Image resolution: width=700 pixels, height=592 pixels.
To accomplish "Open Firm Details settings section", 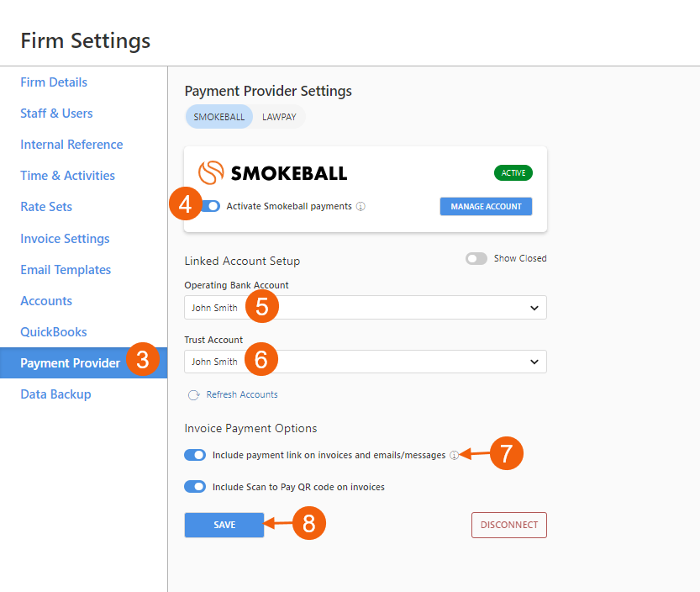I will pos(54,82).
